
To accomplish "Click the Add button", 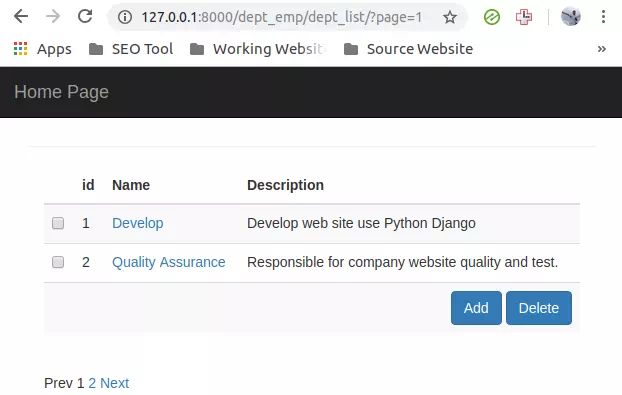I will click(476, 308).
